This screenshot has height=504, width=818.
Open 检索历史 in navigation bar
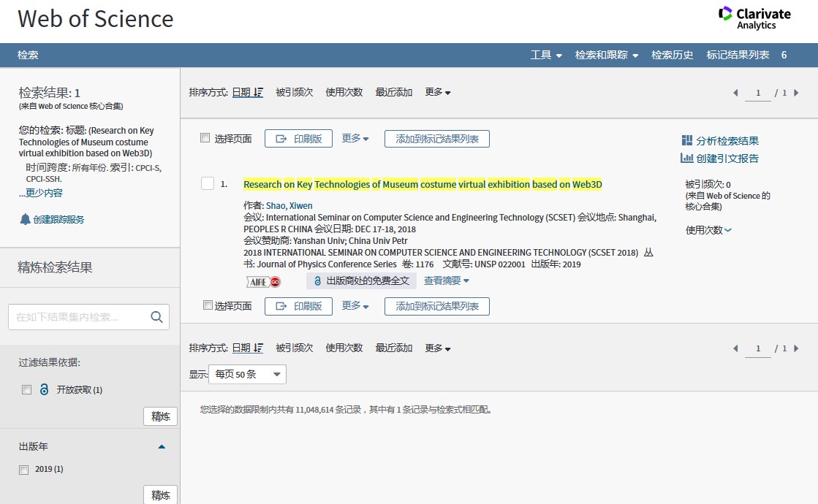tap(673, 55)
